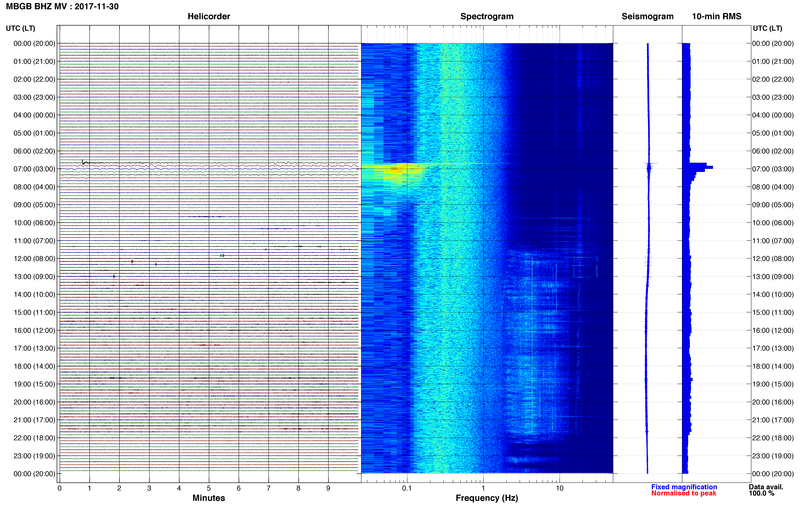
Task: Click the left '12:00 (08:00)' time label
Action: [34, 259]
